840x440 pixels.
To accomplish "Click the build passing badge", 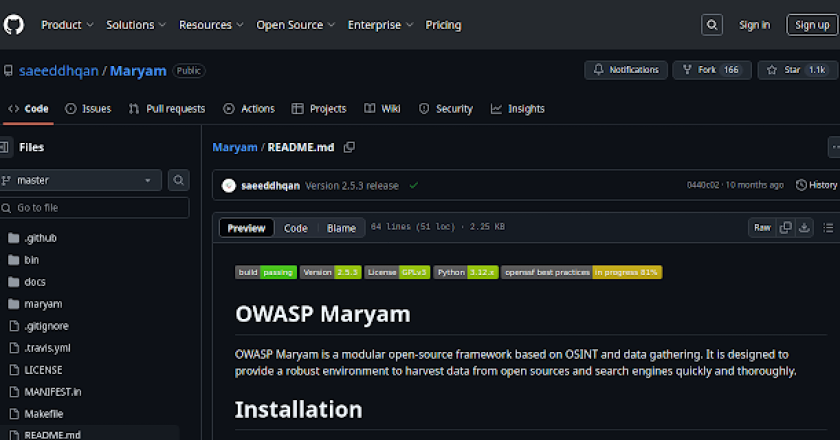I will point(267,272).
